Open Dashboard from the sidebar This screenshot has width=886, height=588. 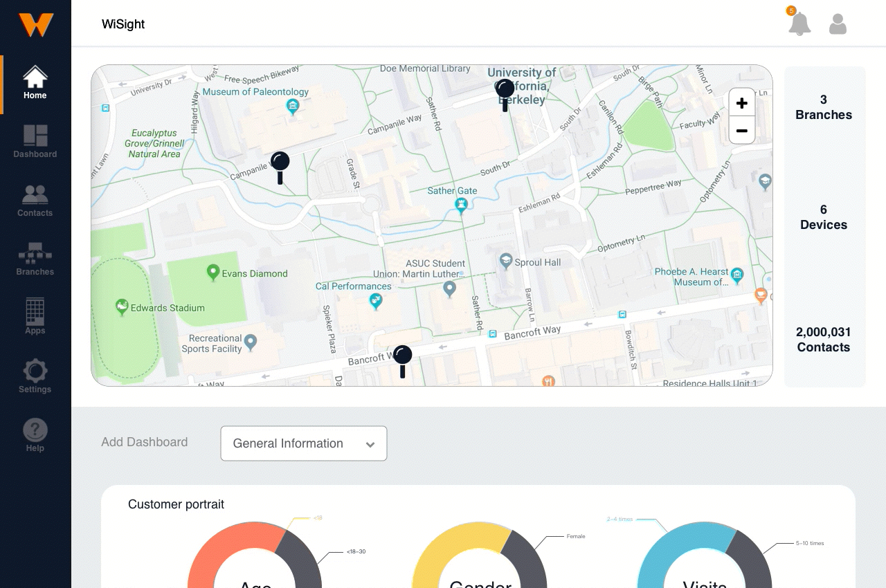click(35, 142)
